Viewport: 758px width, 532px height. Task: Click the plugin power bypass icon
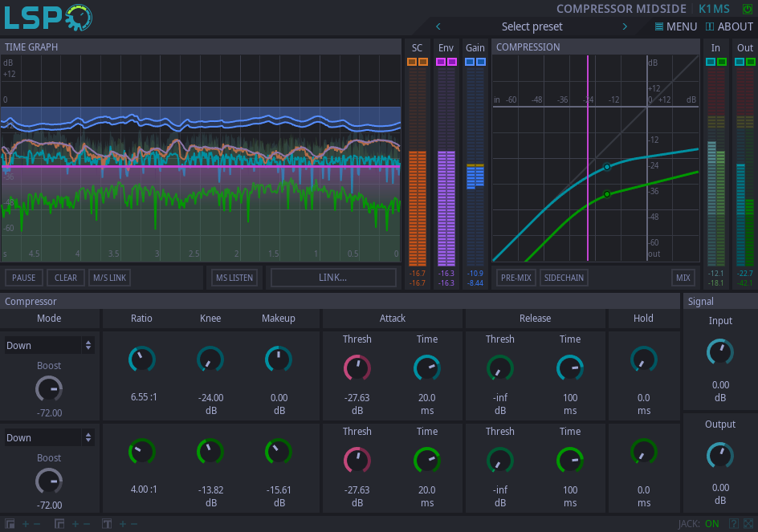click(748, 9)
